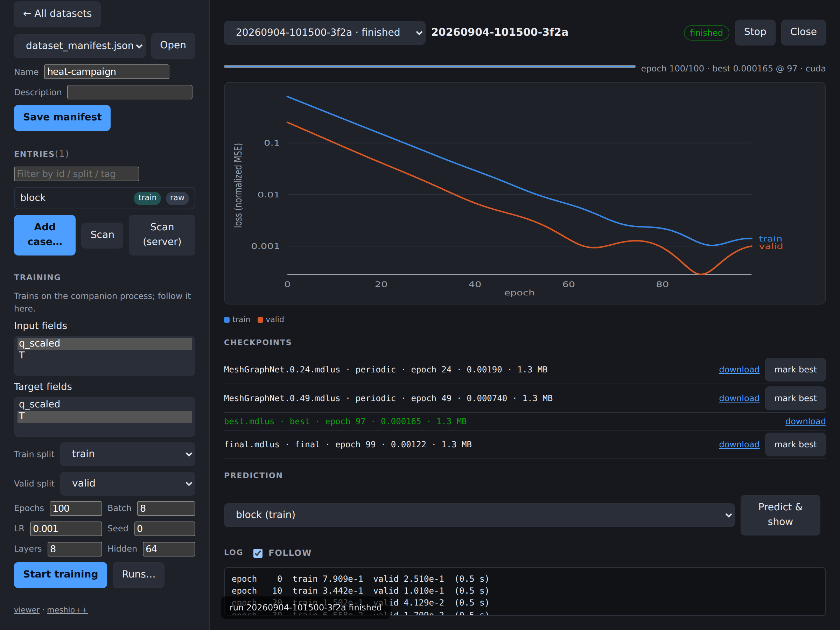Click the valid line label on chart
This screenshot has height=630, width=840.
[x=771, y=246]
